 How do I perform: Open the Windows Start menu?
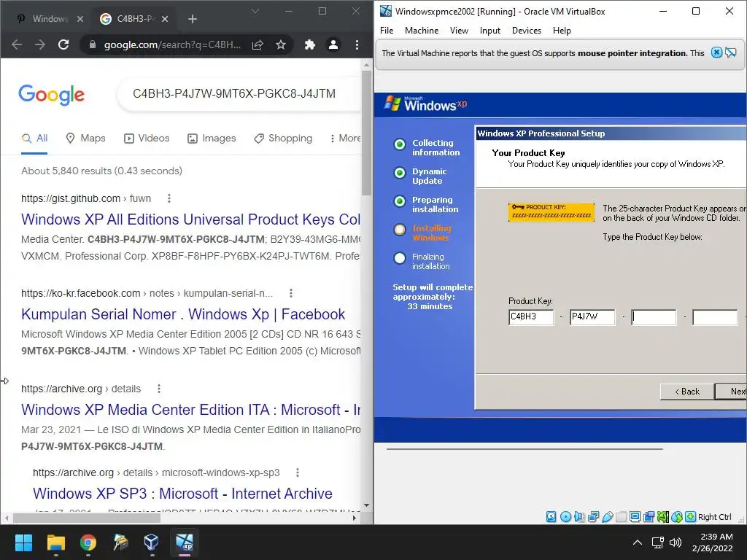point(23,542)
